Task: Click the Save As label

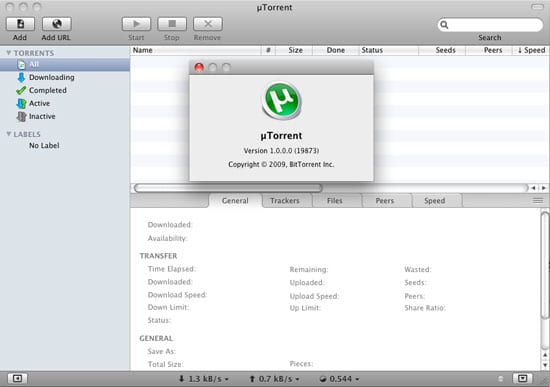Action: [x=162, y=351]
